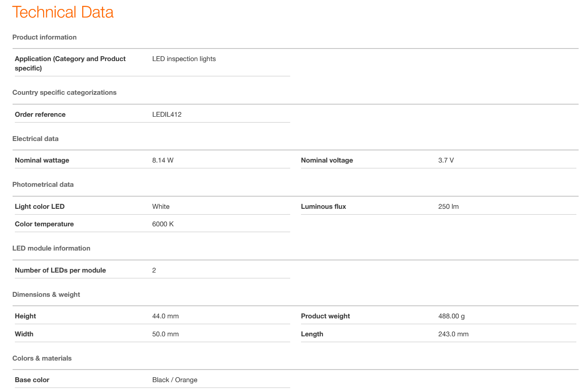The image size is (584, 392).
Task: Click the Light color LED label
Action: pos(40,207)
